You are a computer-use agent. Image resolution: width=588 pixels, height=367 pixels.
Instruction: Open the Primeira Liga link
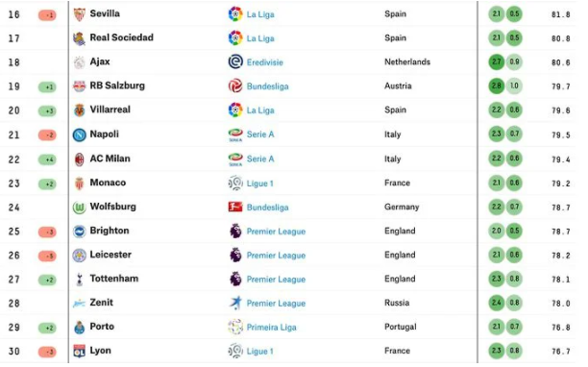(x=272, y=328)
